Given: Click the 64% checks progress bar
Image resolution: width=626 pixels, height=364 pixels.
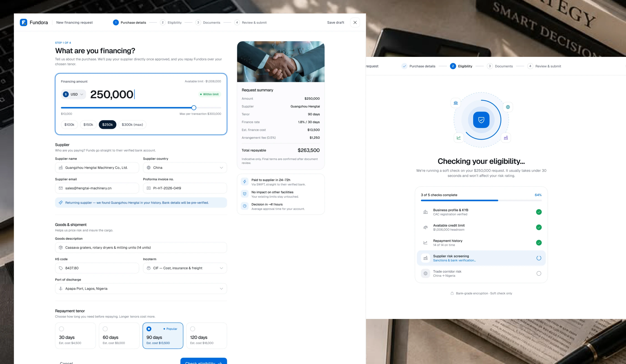Looking at the screenshot, I should (481, 200).
